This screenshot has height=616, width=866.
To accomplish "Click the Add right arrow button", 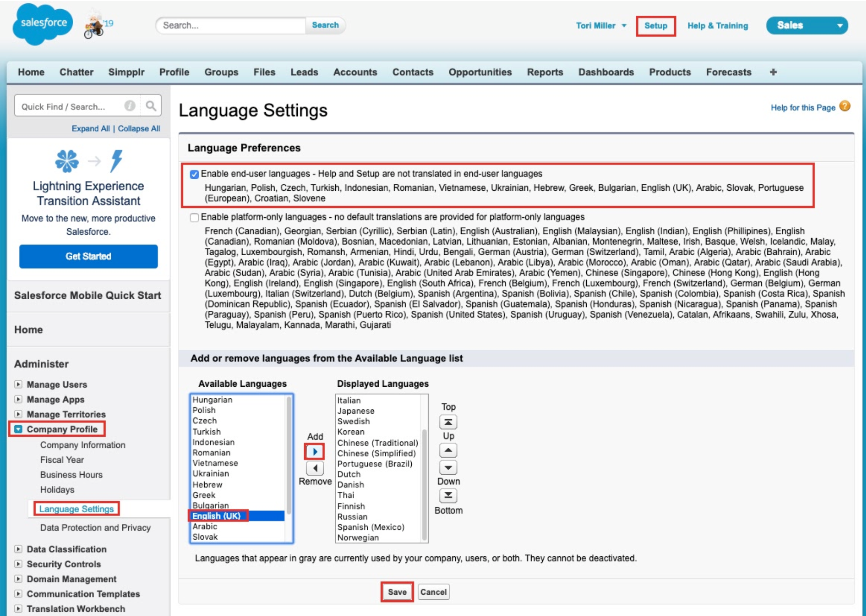I will point(315,452).
